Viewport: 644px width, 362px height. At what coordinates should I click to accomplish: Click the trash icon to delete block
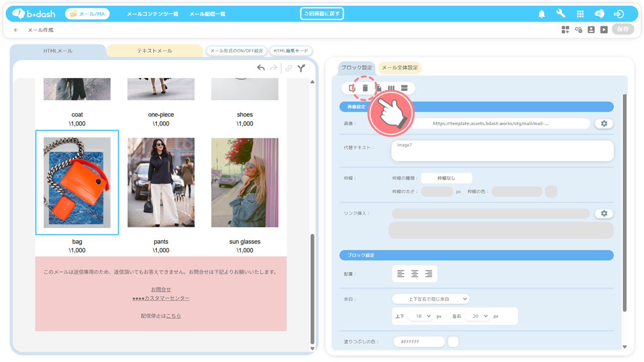(365, 88)
